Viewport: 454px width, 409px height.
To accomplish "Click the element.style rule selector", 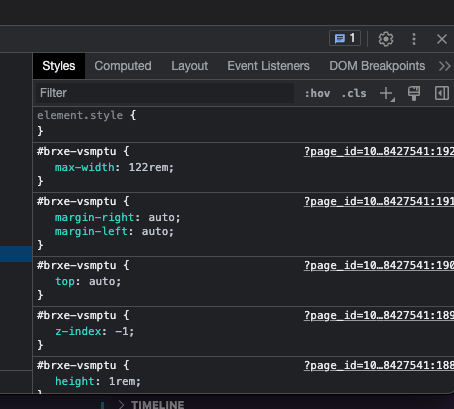I will [80, 115].
